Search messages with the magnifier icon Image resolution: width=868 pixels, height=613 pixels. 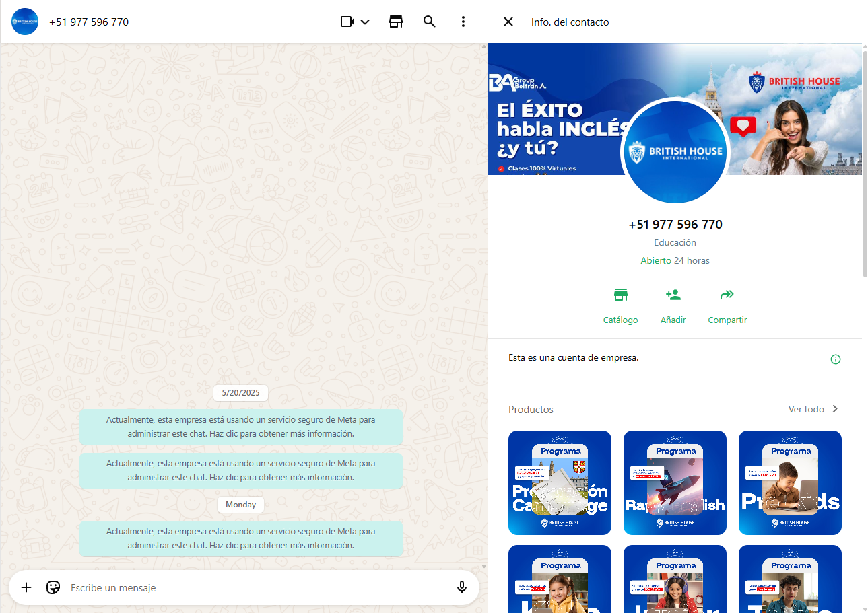point(430,22)
